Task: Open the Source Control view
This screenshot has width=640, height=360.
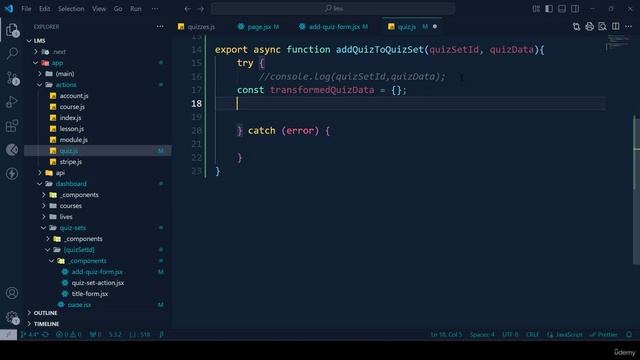Action: 12,78
